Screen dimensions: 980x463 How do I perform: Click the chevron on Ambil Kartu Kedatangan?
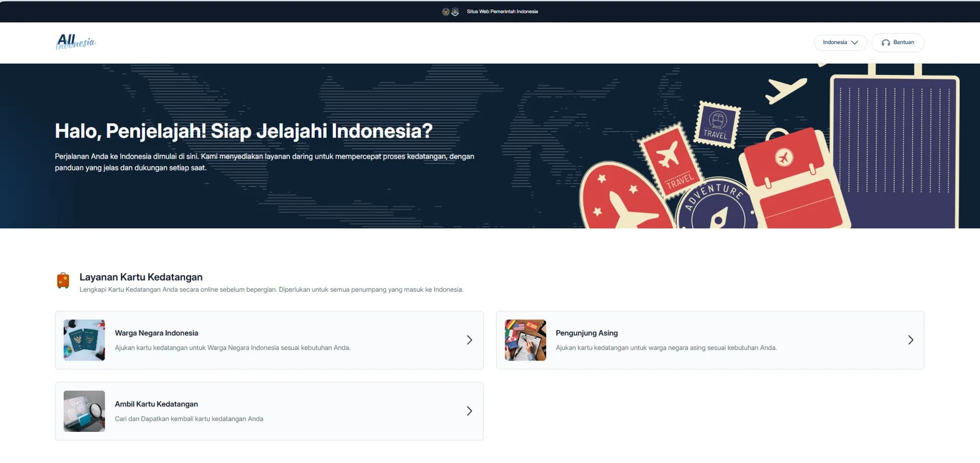tap(469, 411)
